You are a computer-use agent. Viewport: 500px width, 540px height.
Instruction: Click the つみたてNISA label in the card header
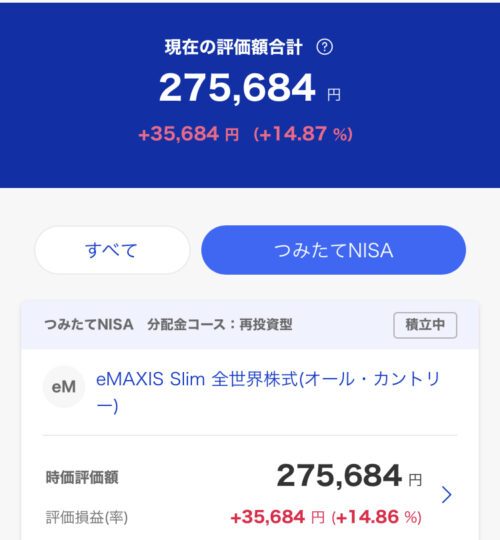click(x=89, y=324)
